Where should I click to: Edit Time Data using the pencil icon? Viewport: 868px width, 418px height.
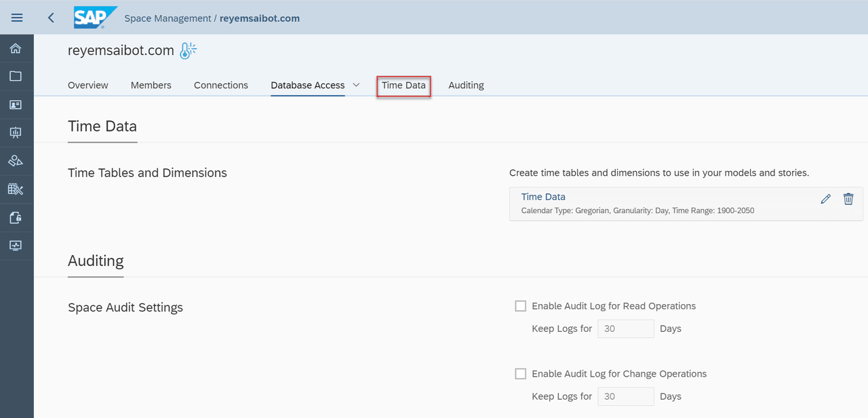(825, 199)
